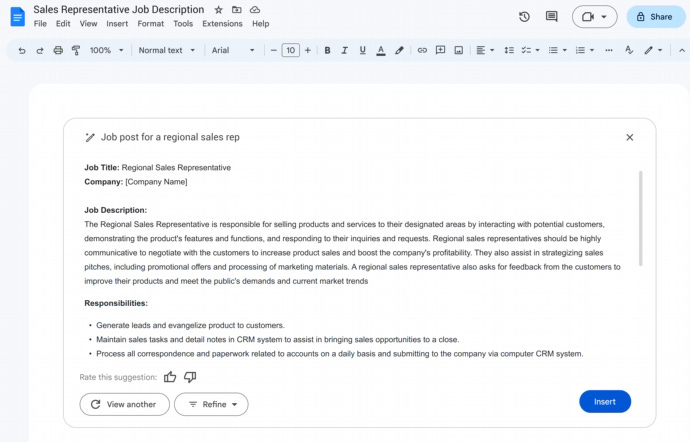This screenshot has width=690, height=442.
Task: Open line spacing options
Action: click(x=509, y=50)
